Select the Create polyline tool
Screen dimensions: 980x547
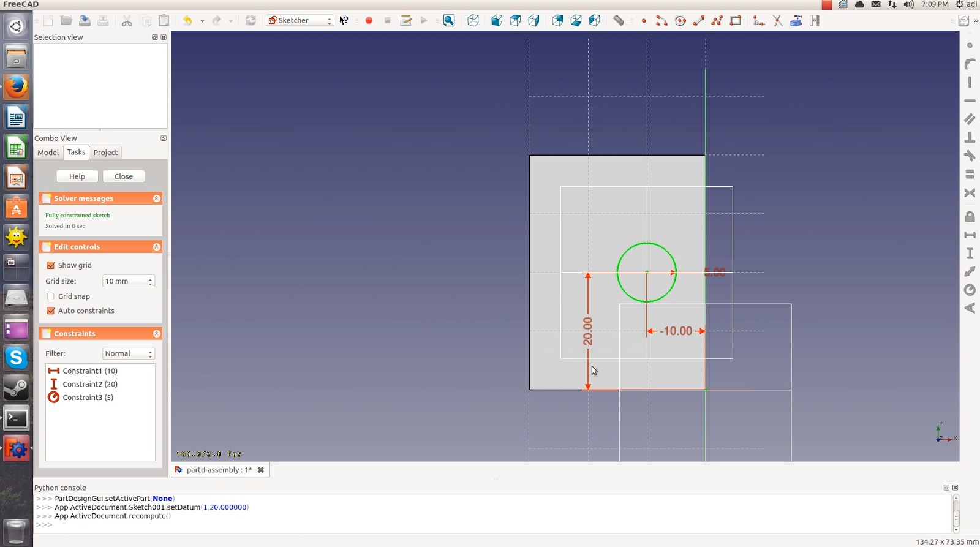[x=717, y=20]
